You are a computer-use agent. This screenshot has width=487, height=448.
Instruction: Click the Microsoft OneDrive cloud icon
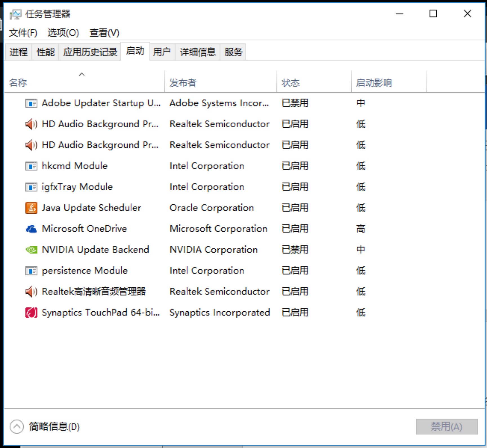[x=31, y=229]
